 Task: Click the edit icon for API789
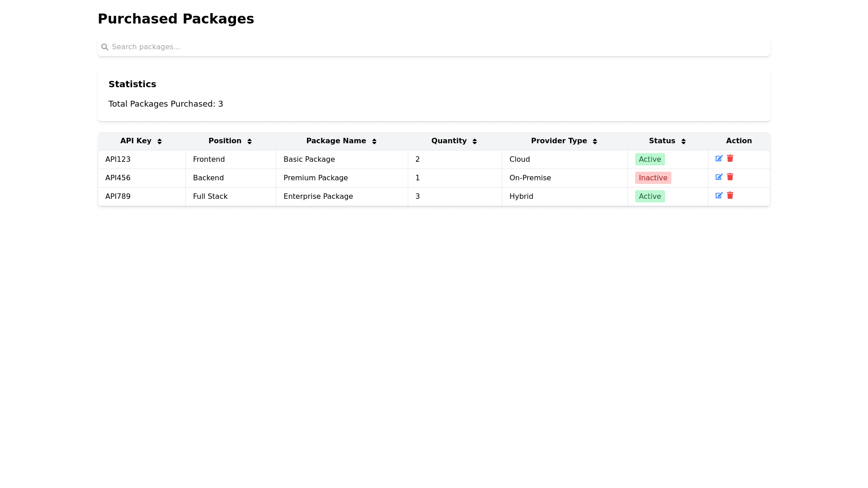(x=719, y=196)
